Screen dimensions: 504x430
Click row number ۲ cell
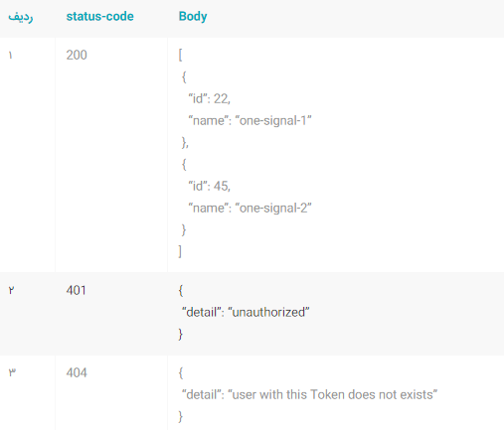coord(11,290)
